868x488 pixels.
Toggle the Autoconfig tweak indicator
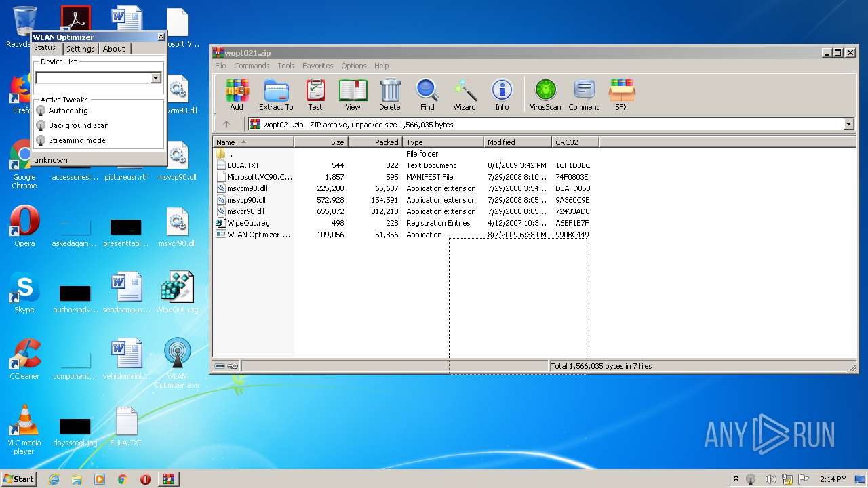click(41, 110)
